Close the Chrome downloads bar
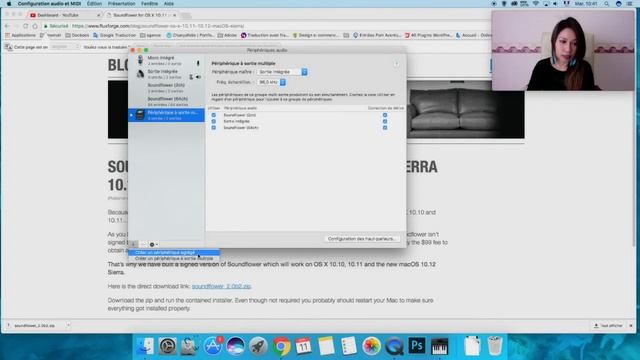 tap(631, 326)
